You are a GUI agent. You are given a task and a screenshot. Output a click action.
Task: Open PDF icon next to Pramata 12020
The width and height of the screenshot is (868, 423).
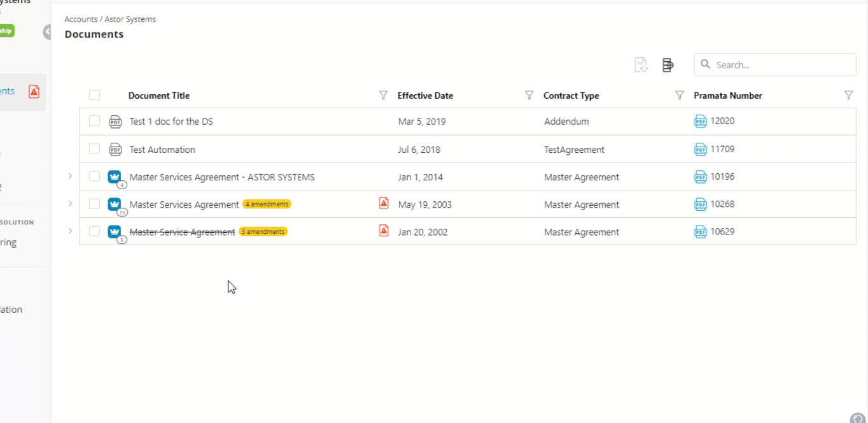pyautogui.click(x=701, y=121)
